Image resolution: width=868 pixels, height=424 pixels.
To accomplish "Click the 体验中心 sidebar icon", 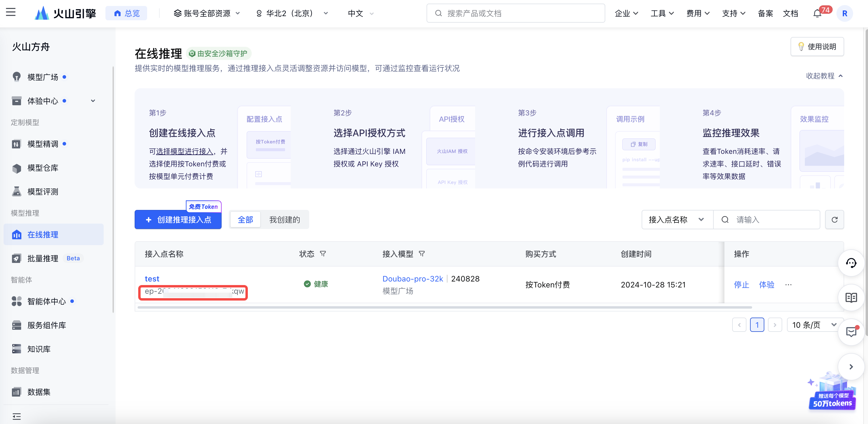I will pyautogui.click(x=16, y=101).
